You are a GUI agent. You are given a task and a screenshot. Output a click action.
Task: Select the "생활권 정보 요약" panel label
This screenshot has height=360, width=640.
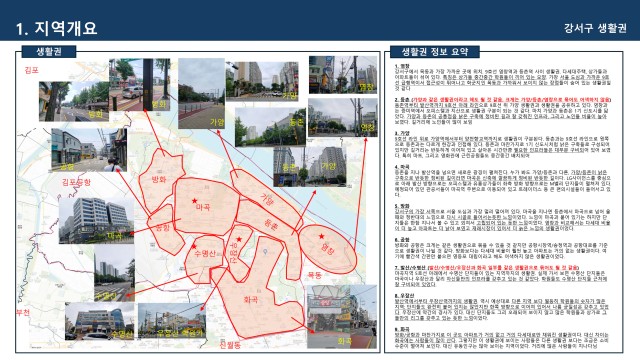click(x=435, y=52)
